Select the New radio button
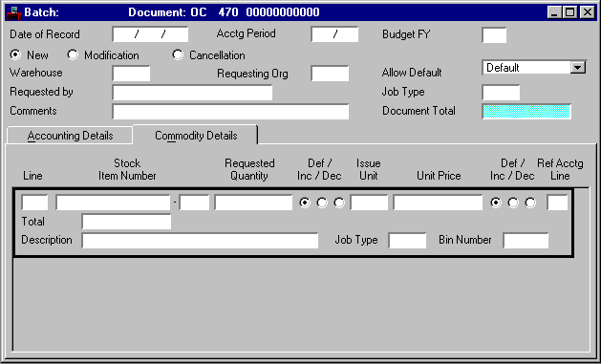The height and width of the screenshot is (364, 601). [x=15, y=54]
